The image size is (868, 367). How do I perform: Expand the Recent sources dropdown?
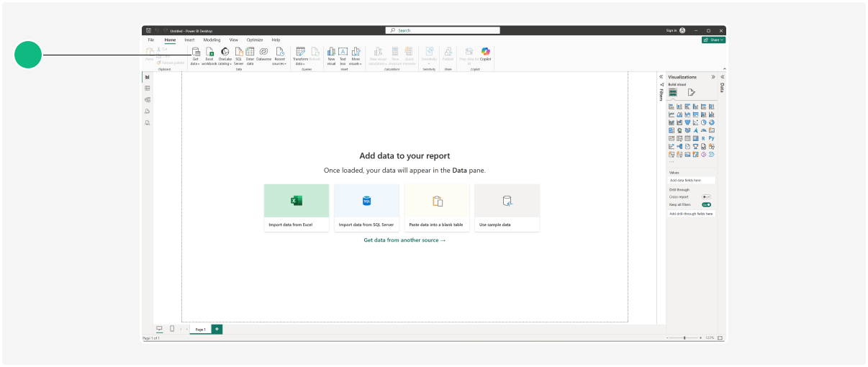[x=279, y=56]
